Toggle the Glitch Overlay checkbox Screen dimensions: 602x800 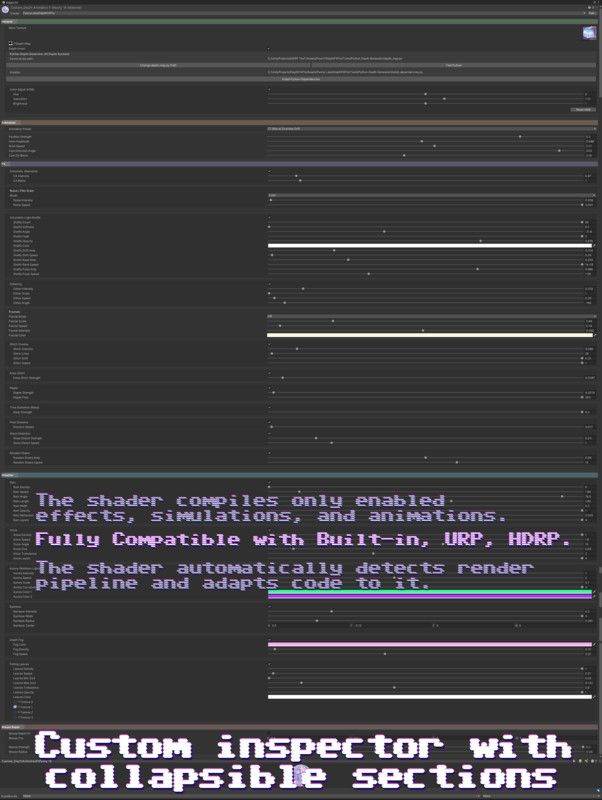[269, 344]
